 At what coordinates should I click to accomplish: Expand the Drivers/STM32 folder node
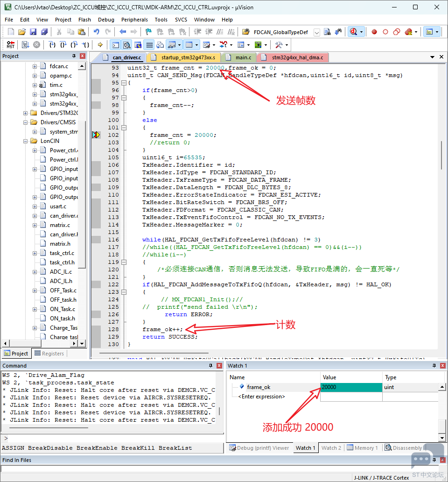pos(26,113)
